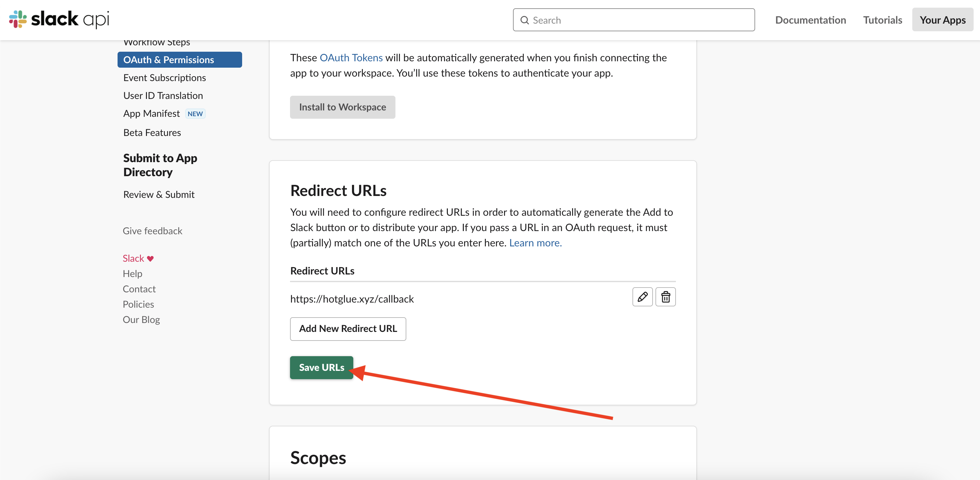
Task: Click the Slack heart link
Action: [138, 259]
